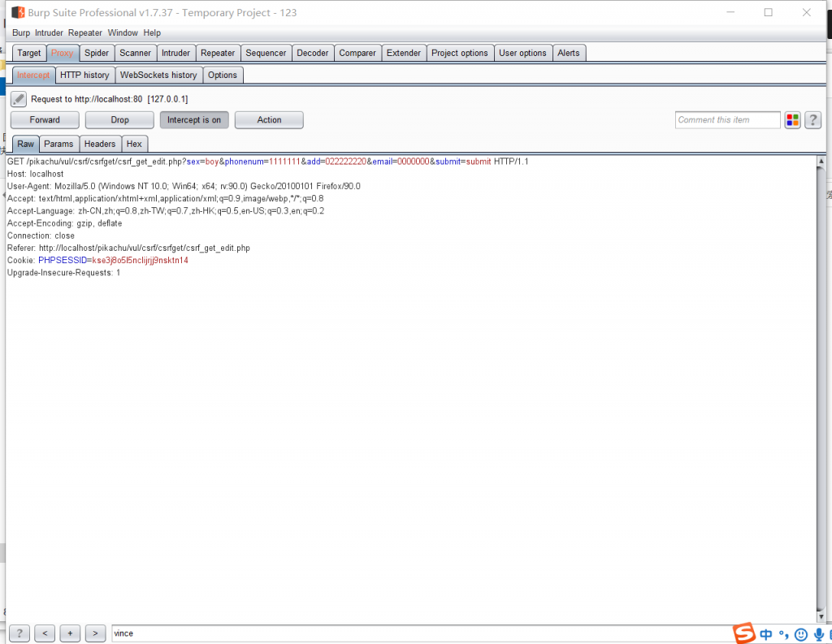Screen dimensions: 832x644
Task: Click the Comment this item field
Action: (727, 120)
